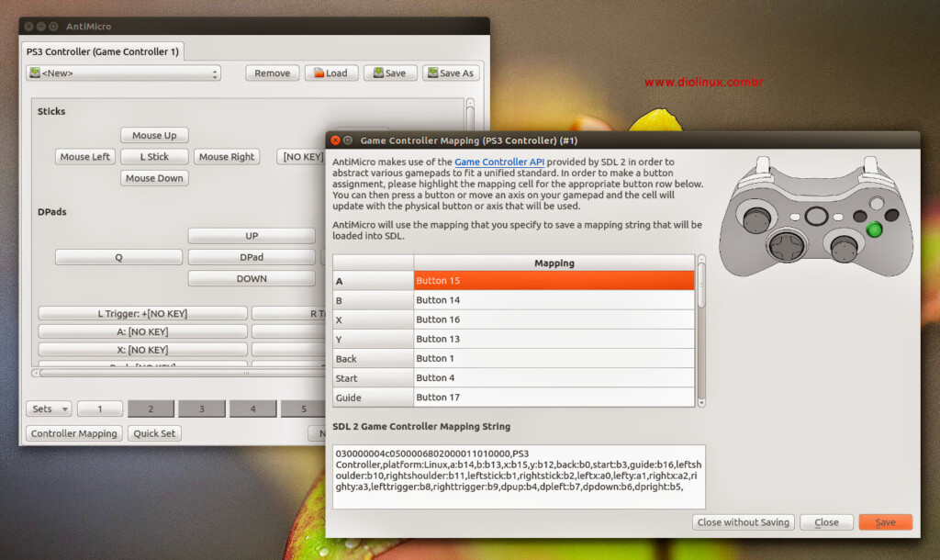Close the Game Controller Mapping dialog window
Viewport: 940px width, 560px height.
pyautogui.click(x=335, y=140)
